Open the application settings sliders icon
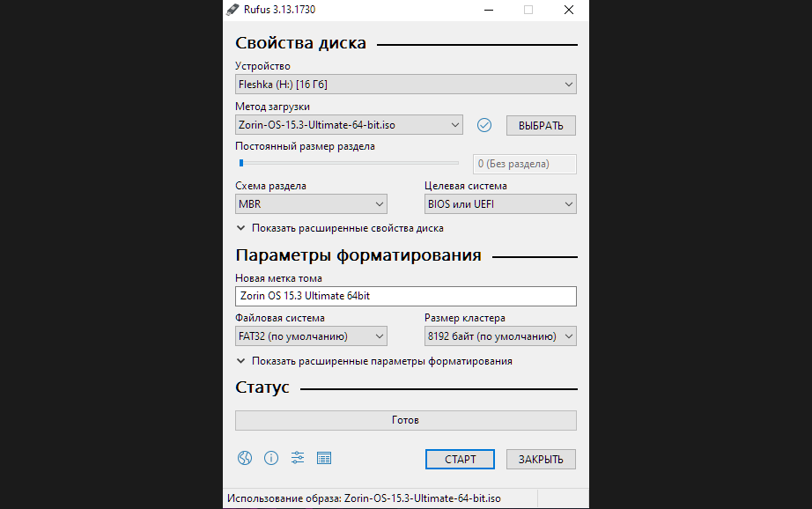Image resolution: width=812 pixels, height=509 pixels. 298,458
